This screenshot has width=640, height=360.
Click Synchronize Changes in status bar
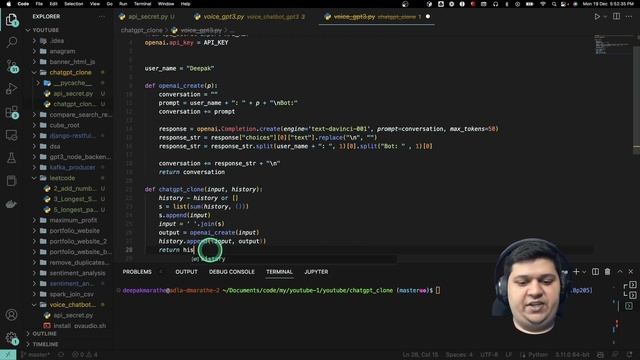click(x=61, y=355)
